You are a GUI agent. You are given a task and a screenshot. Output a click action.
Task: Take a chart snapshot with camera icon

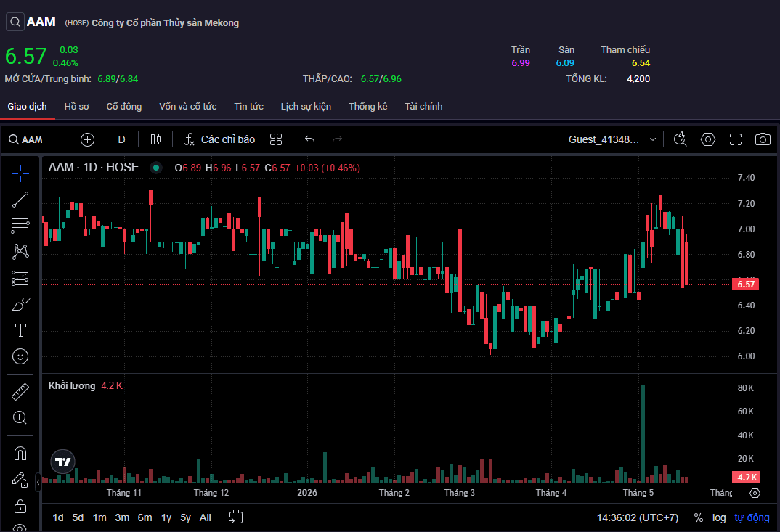763,139
